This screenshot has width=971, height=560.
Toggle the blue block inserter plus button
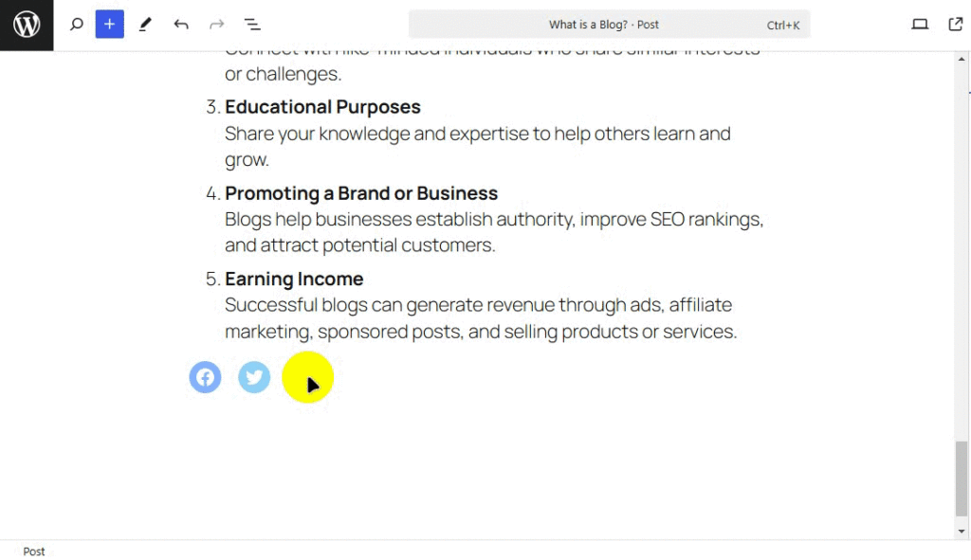[110, 25]
